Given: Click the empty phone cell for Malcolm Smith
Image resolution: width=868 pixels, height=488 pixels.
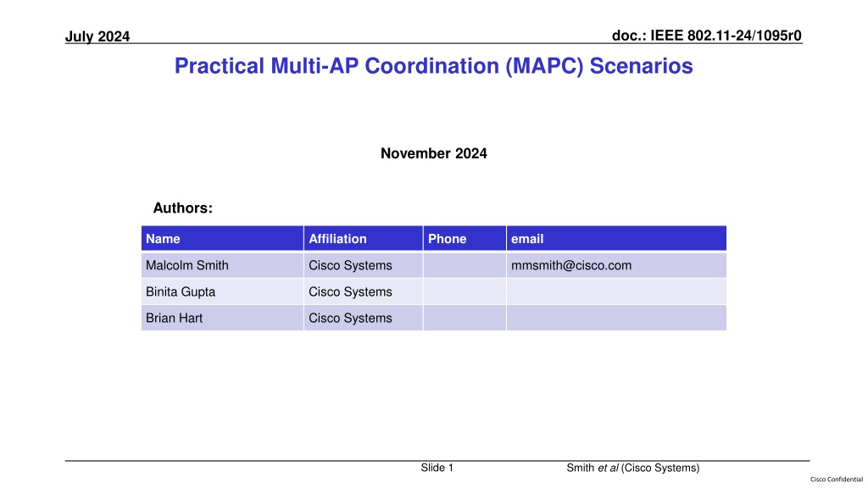Looking at the screenshot, I should 465,265.
